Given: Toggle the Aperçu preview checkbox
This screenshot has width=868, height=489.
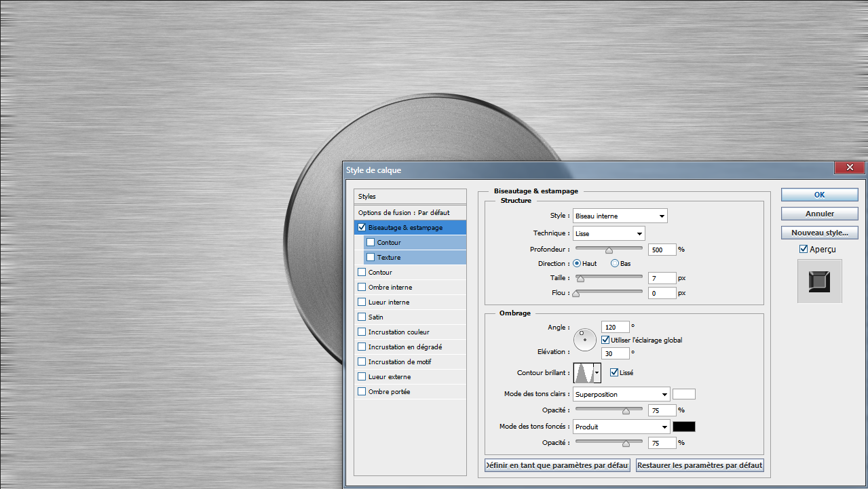Looking at the screenshot, I should coord(804,249).
